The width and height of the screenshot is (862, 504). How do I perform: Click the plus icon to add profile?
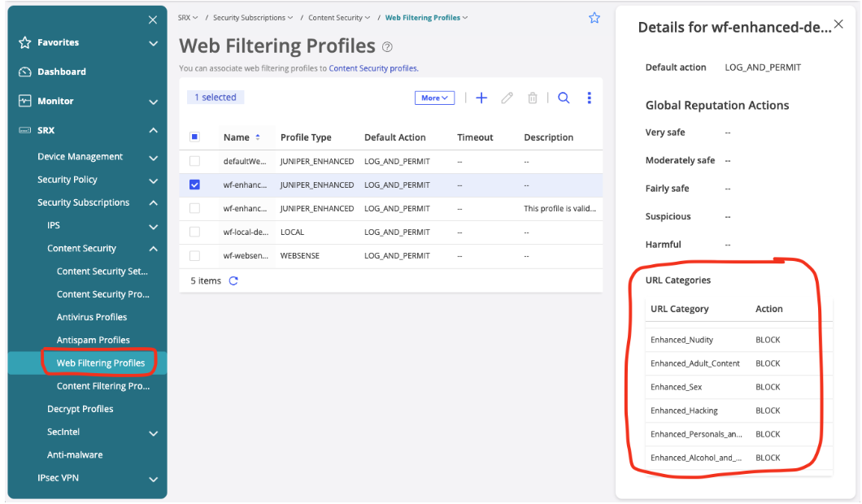(481, 98)
